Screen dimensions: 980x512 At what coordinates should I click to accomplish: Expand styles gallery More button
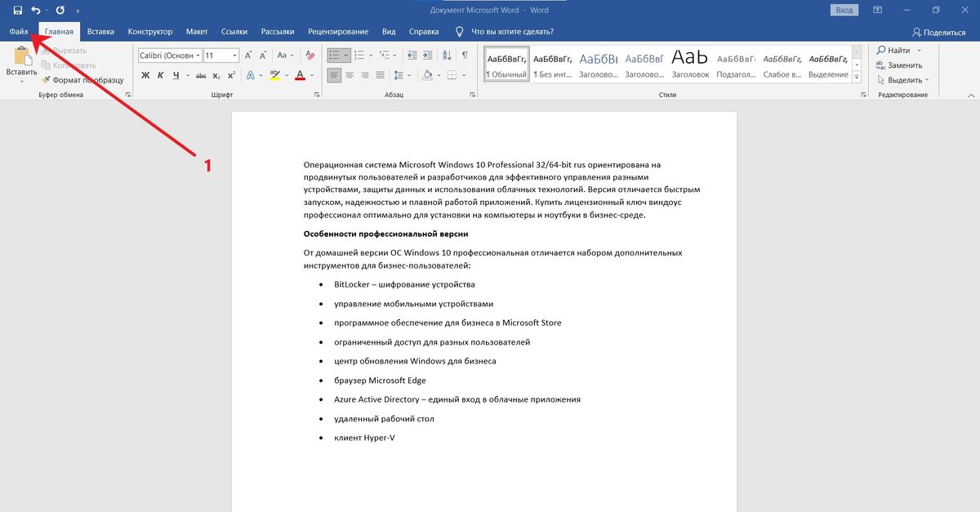[857, 76]
